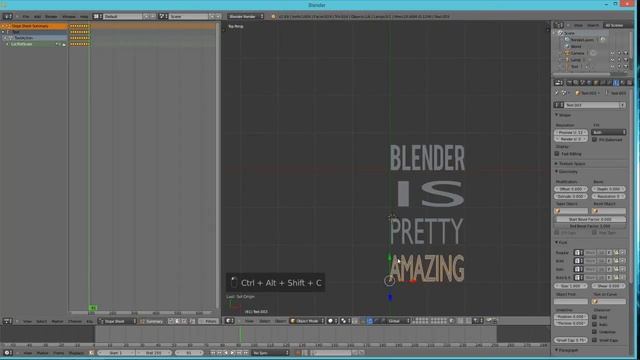Click the 3D View editor type icon
Screen dimensions: 640x360
pos(230,321)
